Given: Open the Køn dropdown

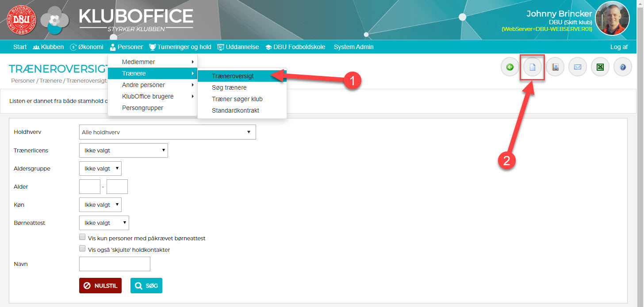Looking at the screenshot, I should point(100,205).
